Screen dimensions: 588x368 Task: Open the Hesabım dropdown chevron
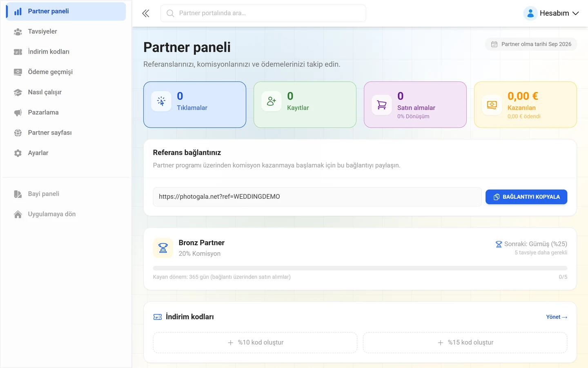coord(575,13)
